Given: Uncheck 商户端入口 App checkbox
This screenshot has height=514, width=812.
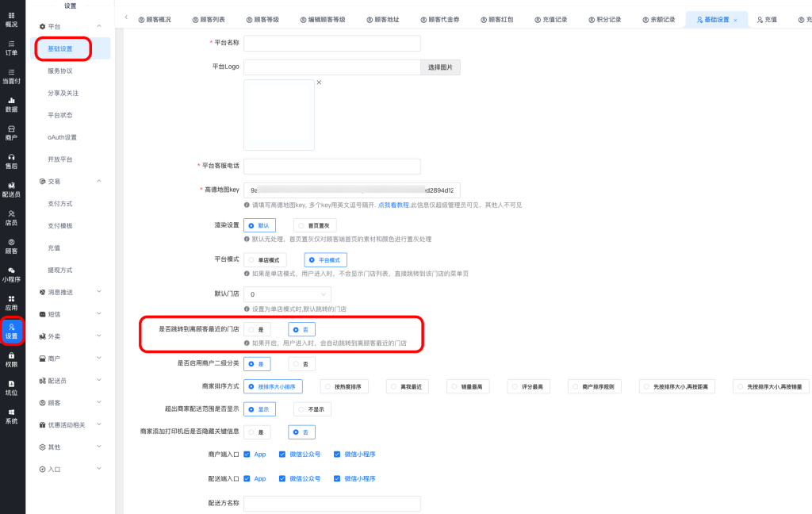Looking at the screenshot, I should pos(247,455).
